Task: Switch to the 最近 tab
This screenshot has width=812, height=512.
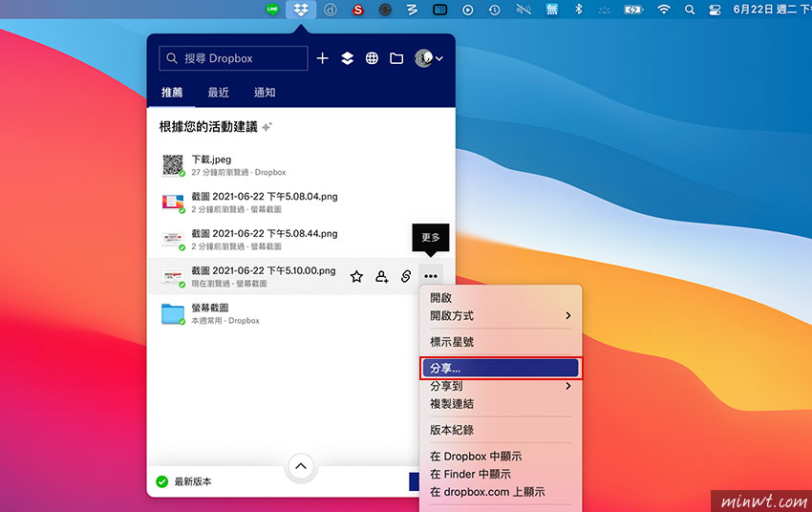Action: (x=218, y=92)
